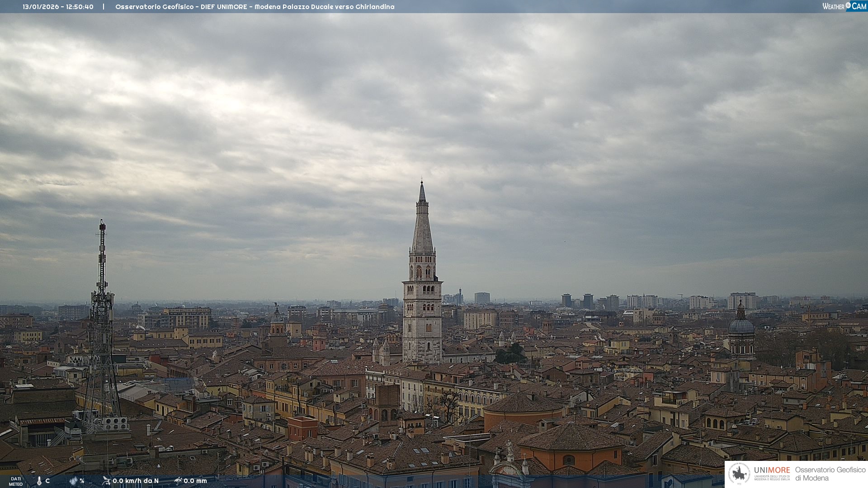Viewport: 868px width, 488px height.
Task: Click the 13/01/2026 date and time stamp
Action: pyautogui.click(x=58, y=7)
